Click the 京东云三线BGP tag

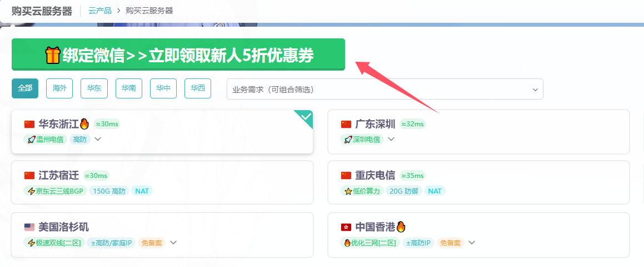pos(55,191)
